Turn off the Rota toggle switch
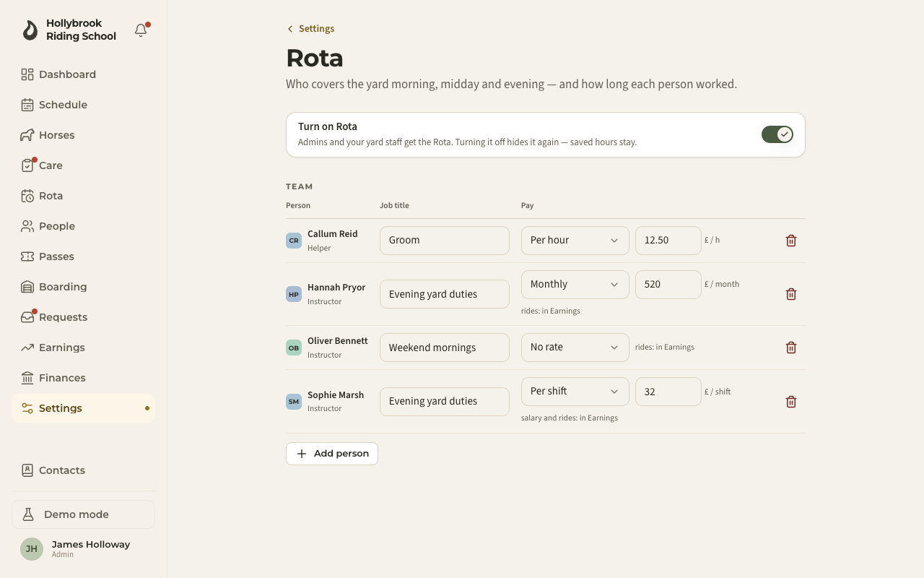Screen dimensions: 924x578 777,134
